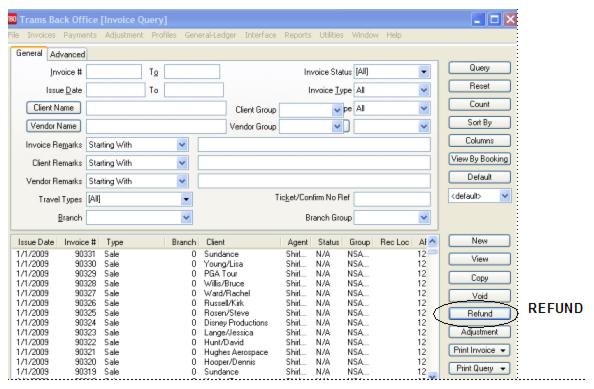Expand the Client Remarks match dropdown
594x389 pixels.
182,163
